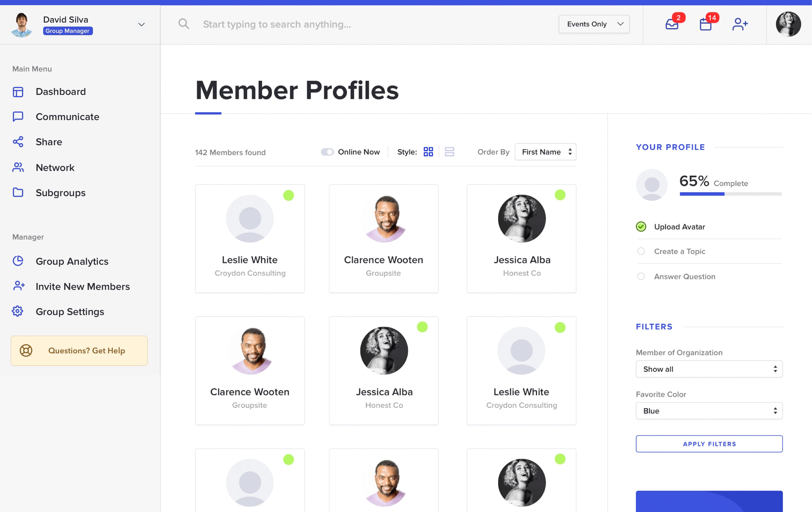The width and height of the screenshot is (812, 512).
Task: Open Leslie White's card in second row
Action: pos(522,371)
